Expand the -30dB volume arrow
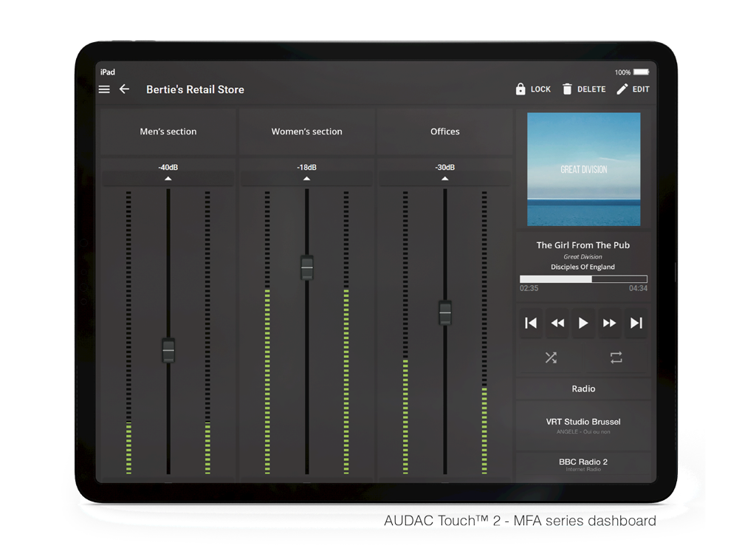 point(444,178)
